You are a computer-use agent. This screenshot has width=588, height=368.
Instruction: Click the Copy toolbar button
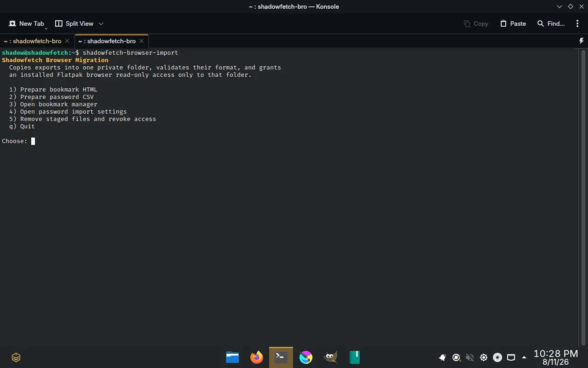476,23
